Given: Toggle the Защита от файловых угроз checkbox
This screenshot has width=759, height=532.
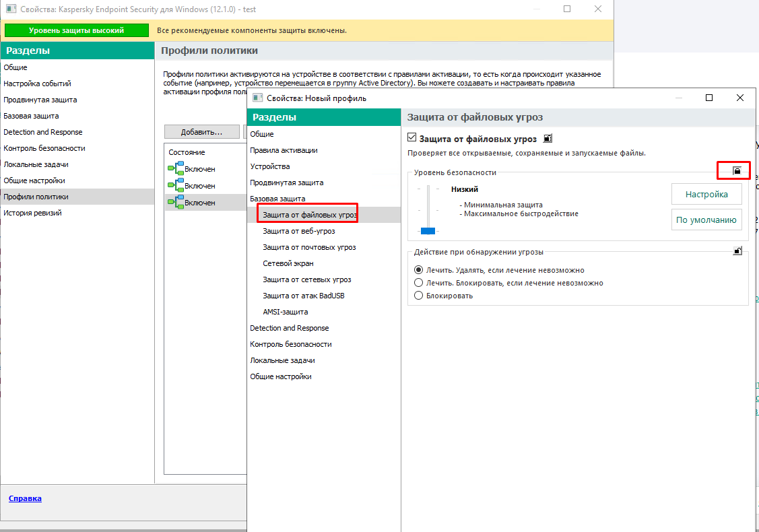Looking at the screenshot, I should point(412,137).
